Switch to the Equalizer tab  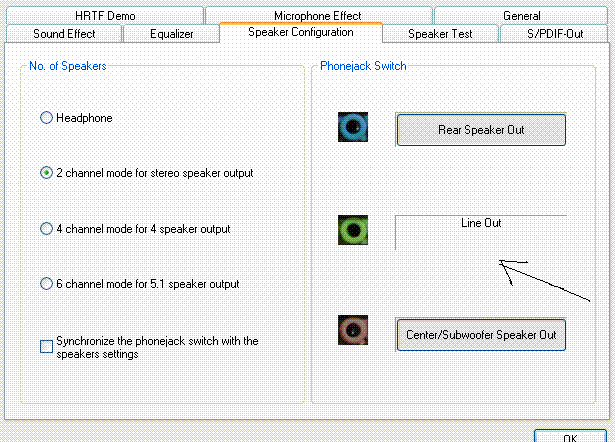pyautogui.click(x=171, y=34)
